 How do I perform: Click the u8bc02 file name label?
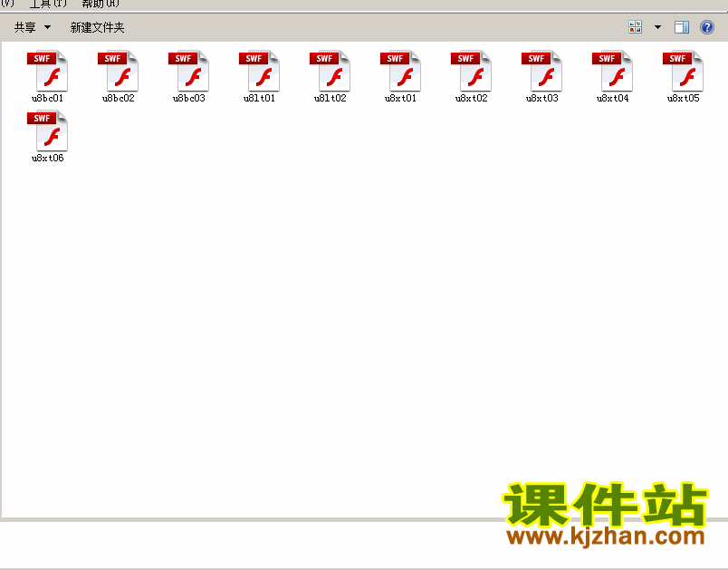coord(118,98)
